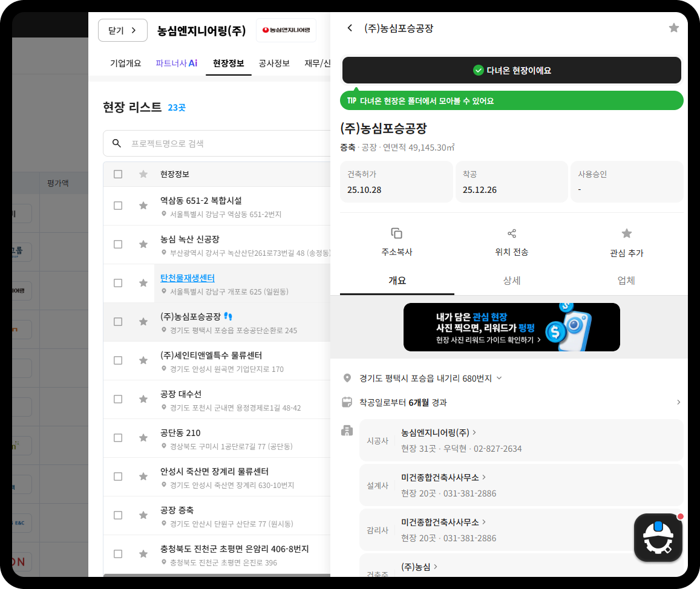Switch to the 파트너사 Ai tab

tap(176, 63)
